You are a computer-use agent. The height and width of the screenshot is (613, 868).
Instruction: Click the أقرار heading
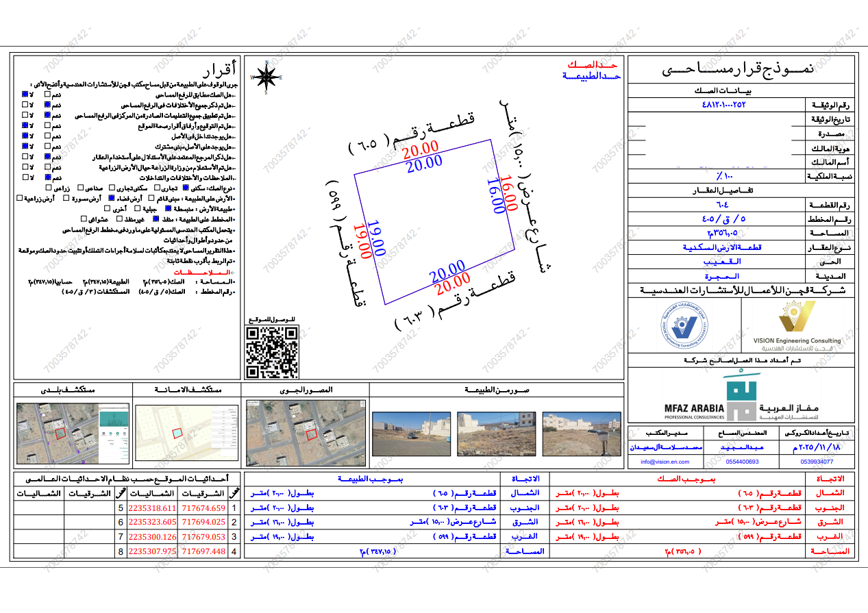click(221, 71)
